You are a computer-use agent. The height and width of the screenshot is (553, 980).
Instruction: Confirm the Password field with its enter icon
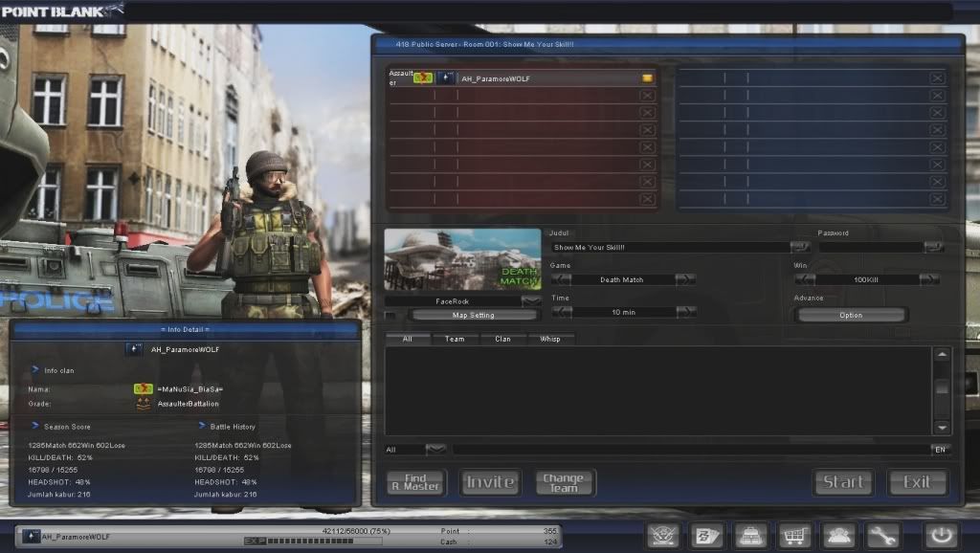934,247
